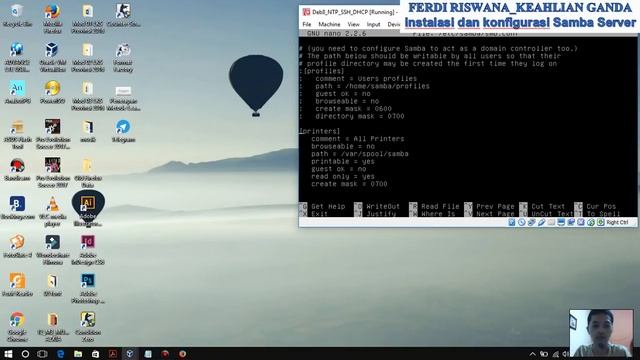
Task: Open the View menu in VirtualBox window
Action: (x=353, y=24)
